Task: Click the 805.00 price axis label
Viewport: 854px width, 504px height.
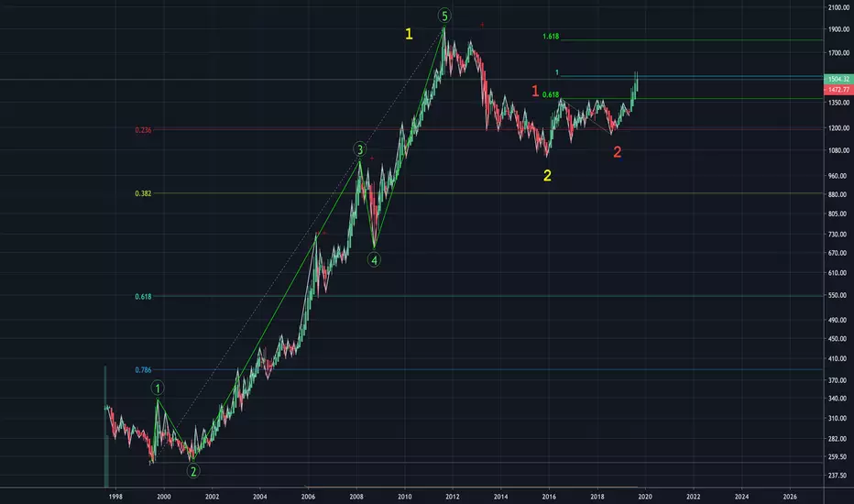Action: 838,214
